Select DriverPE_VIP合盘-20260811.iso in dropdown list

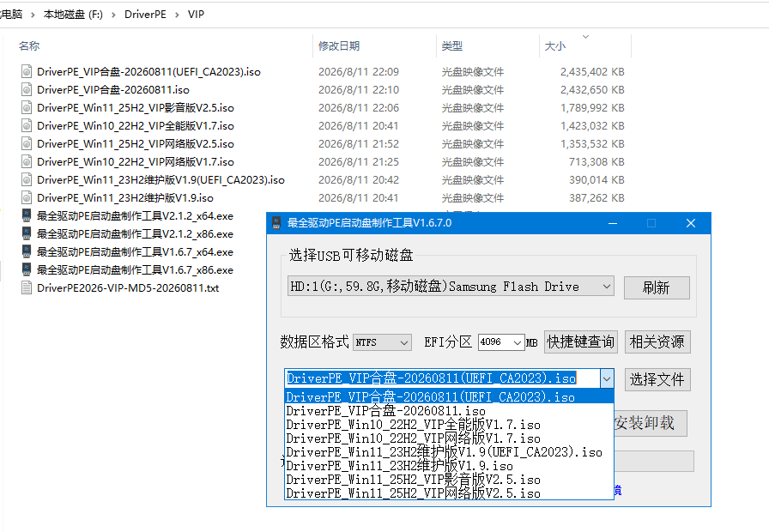tap(449, 411)
